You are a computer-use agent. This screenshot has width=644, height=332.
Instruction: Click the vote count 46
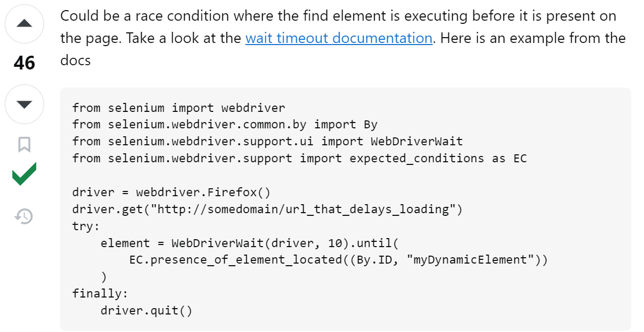[x=24, y=64]
